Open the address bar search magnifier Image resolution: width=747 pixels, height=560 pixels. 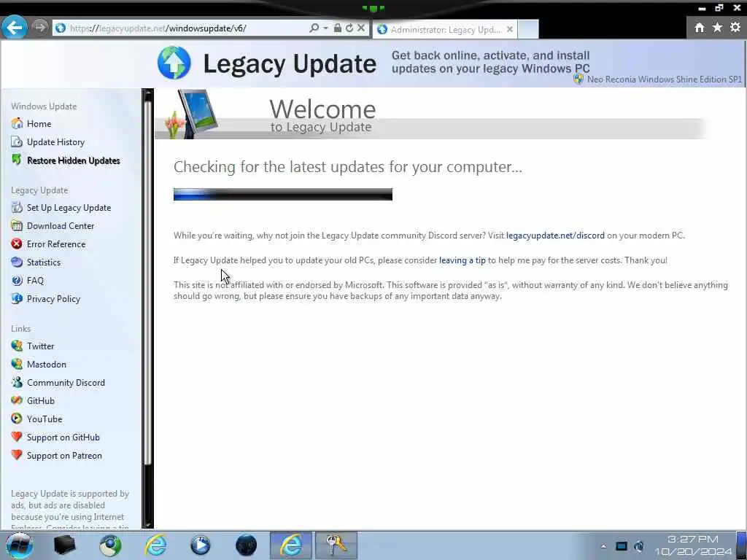314,28
